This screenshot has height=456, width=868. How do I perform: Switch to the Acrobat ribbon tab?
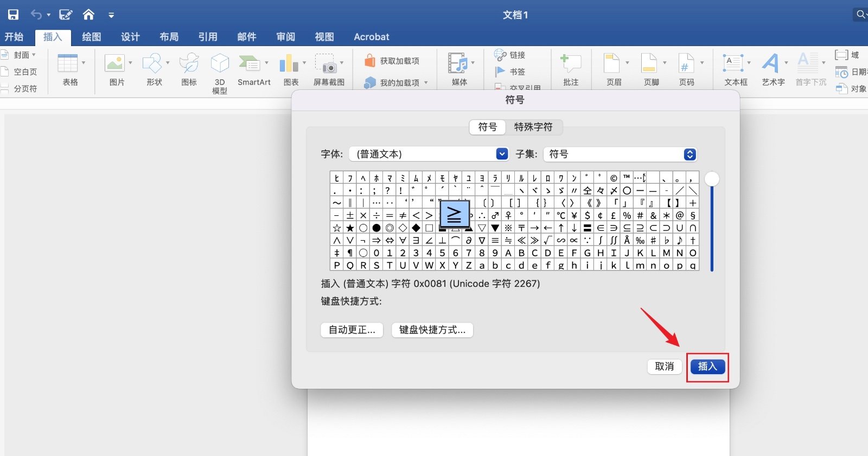pyautogui.click(x=372, y=37)
